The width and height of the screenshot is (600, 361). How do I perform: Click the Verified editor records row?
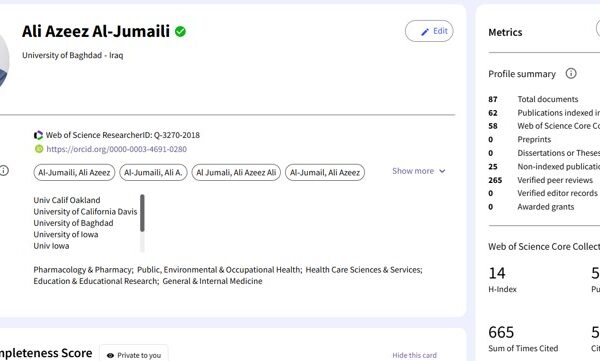[x=543, y=193]
